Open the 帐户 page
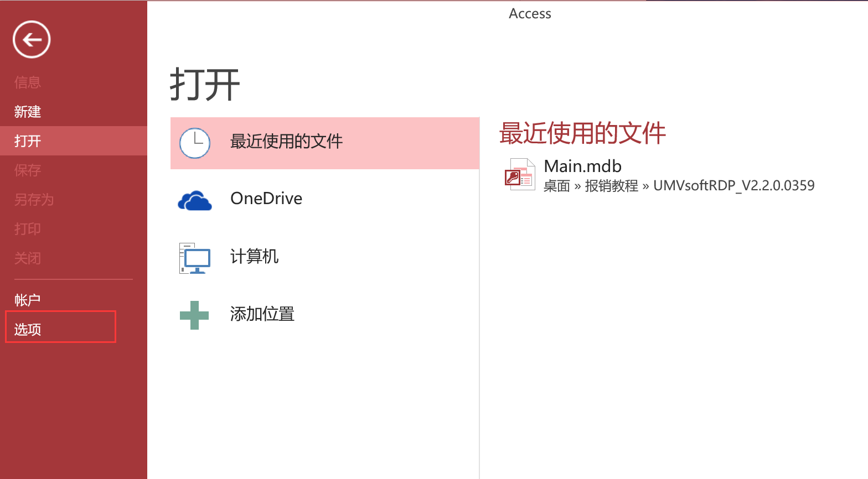868x479 pixels. coord(74,300)
